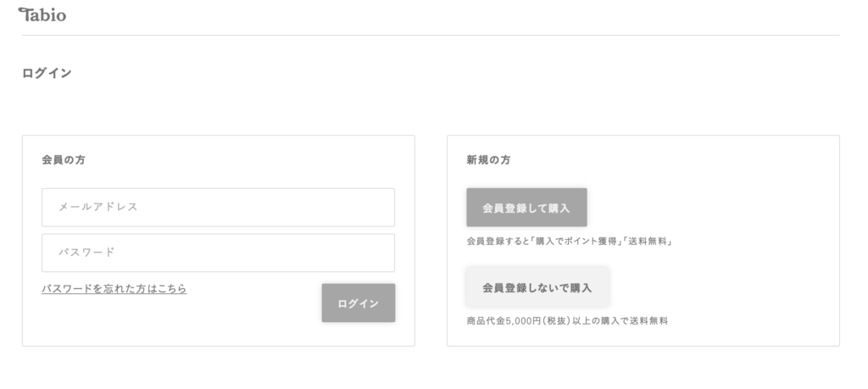Choose 会員登録して購入 button

coord(526,208)
